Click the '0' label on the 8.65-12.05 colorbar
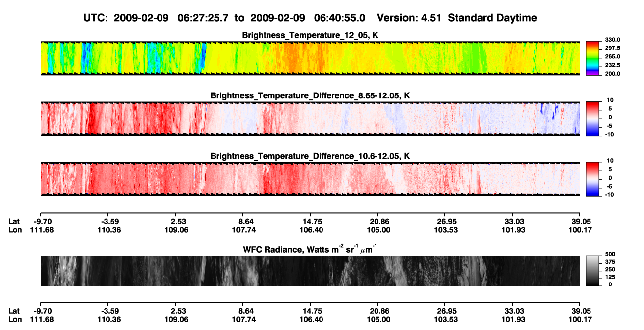The width and height of the screenshot is (644, 330). [x=610, y=117]
